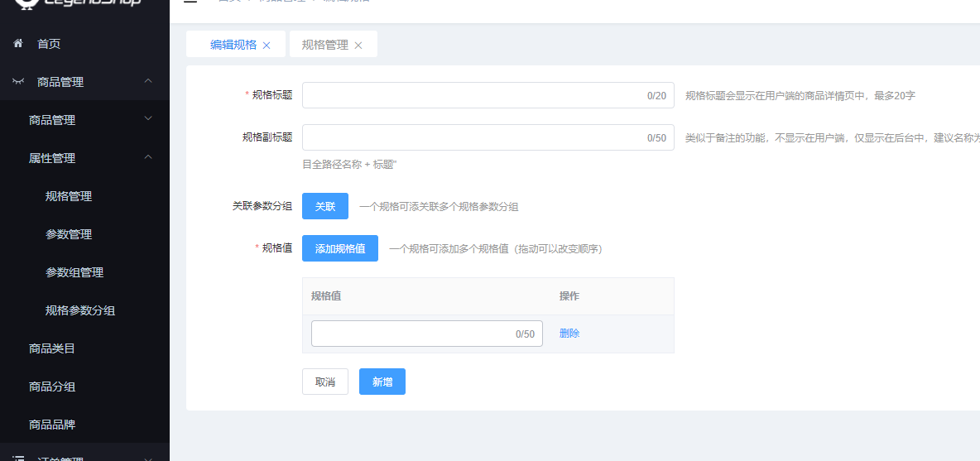This screenshot has height=461, width=980.
Task: Click 删除 link in the 规格值 row
Action: [569, 334]
